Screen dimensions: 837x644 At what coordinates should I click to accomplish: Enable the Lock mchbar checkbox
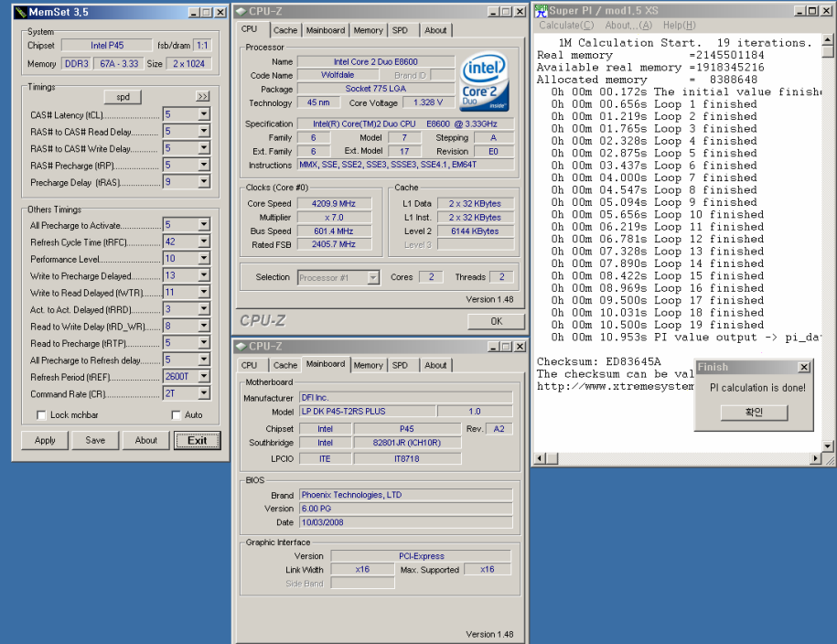point(41,415)
